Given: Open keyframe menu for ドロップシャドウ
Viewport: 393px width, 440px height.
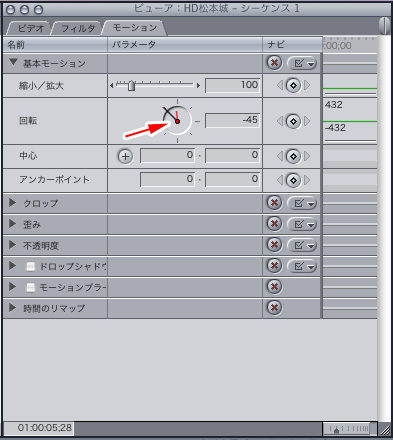Looking at the screenshot, I should point(302,266).
